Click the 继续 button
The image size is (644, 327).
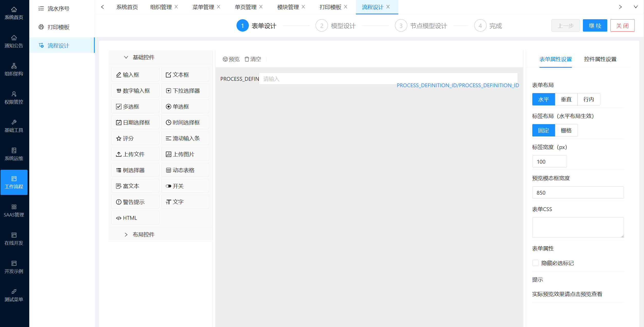[x=595, y=25]
